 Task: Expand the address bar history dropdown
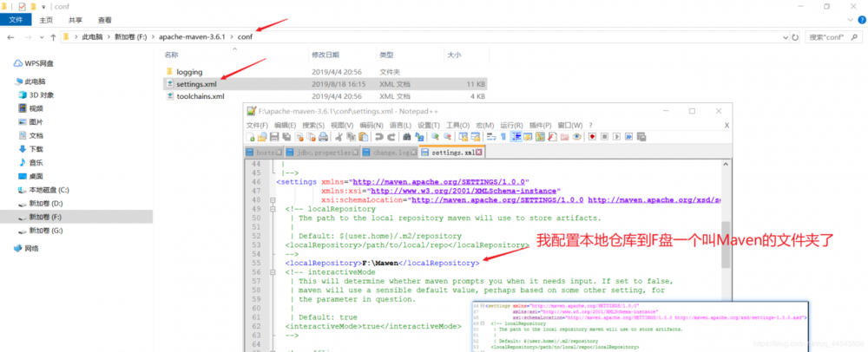click(786, 37)
